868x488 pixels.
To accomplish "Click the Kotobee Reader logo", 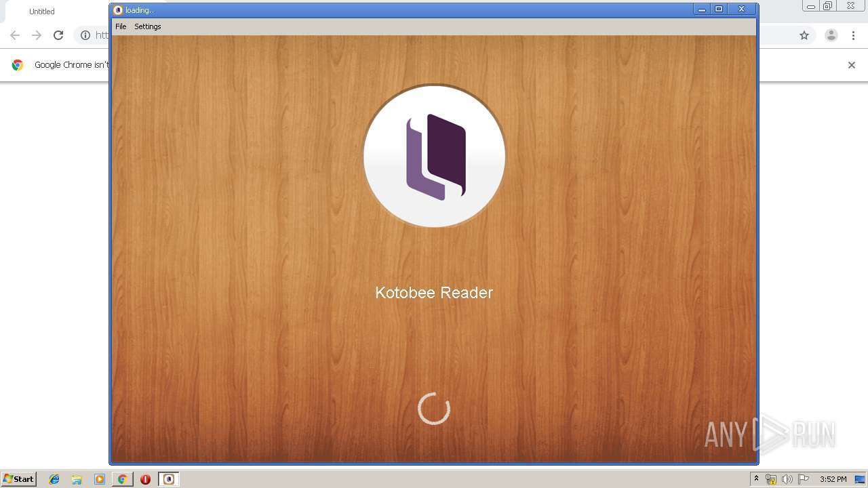I will [435, 157].
